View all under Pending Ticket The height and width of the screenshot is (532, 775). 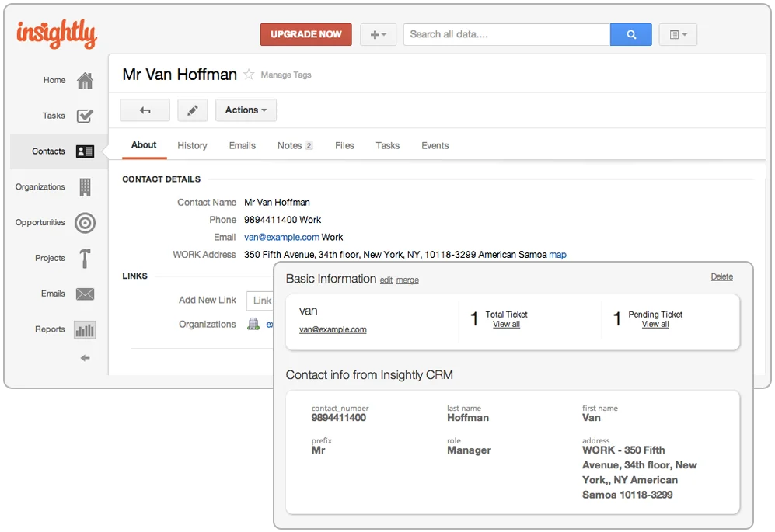click(x=655, y=324)
